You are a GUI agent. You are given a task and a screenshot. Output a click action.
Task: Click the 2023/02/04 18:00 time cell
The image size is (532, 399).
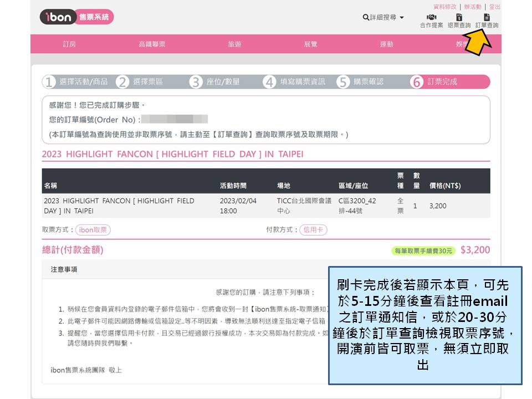[238, 206]
